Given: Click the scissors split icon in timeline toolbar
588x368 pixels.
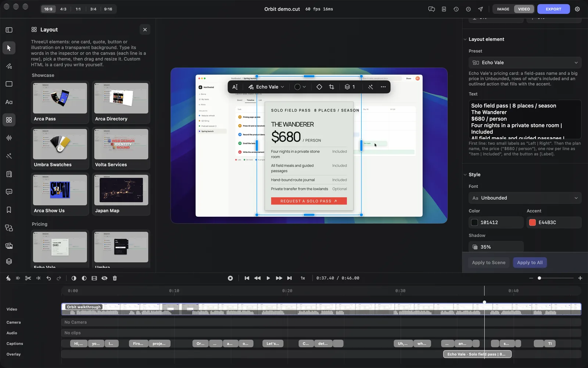Looking at the screenshot, I should click(x=28, y=278).
